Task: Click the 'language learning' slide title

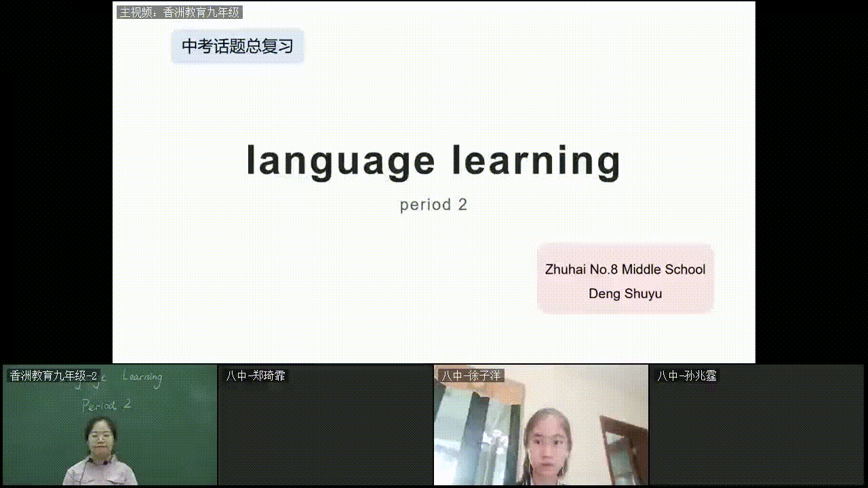Action: coord(433,161)
